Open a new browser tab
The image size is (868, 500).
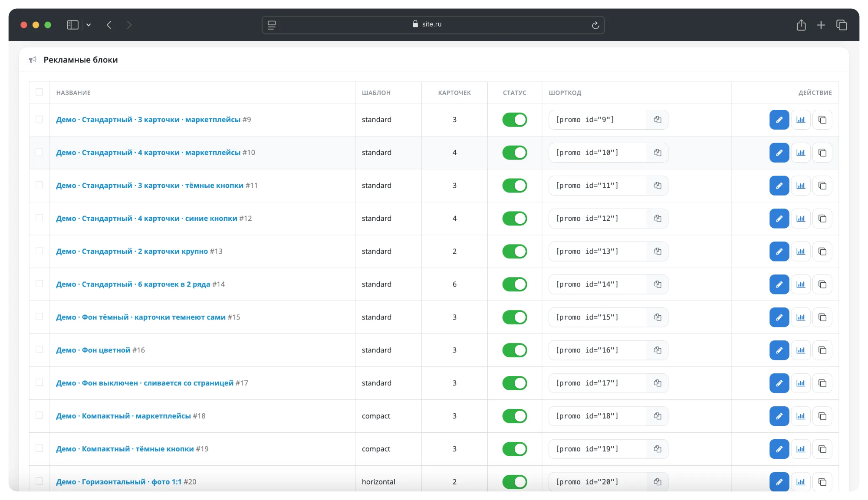point(821,25)
